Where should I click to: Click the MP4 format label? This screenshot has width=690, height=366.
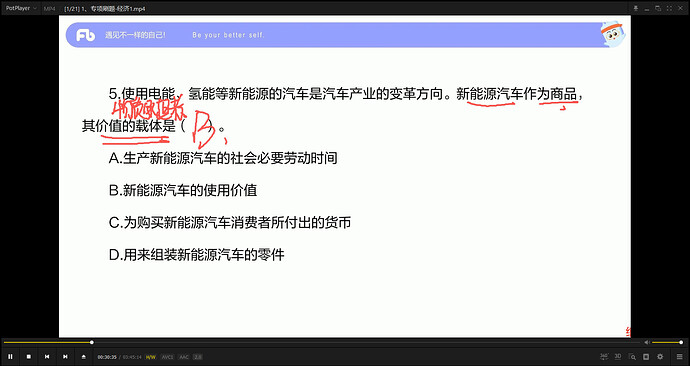[x=49, y=8]
